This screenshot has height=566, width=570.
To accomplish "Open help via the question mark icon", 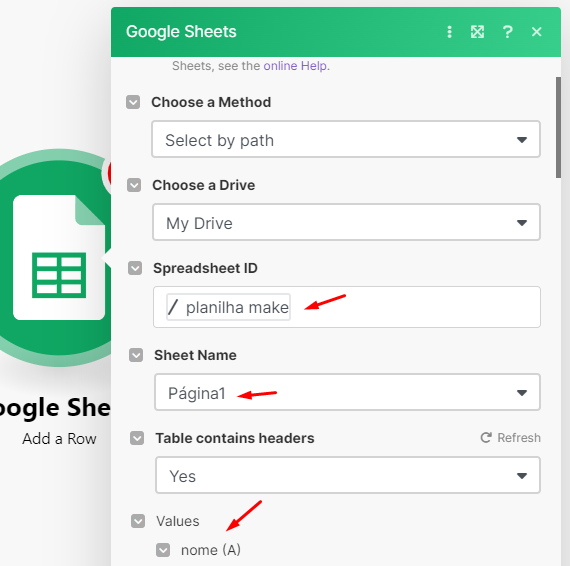I will click(x=507, y=32).
